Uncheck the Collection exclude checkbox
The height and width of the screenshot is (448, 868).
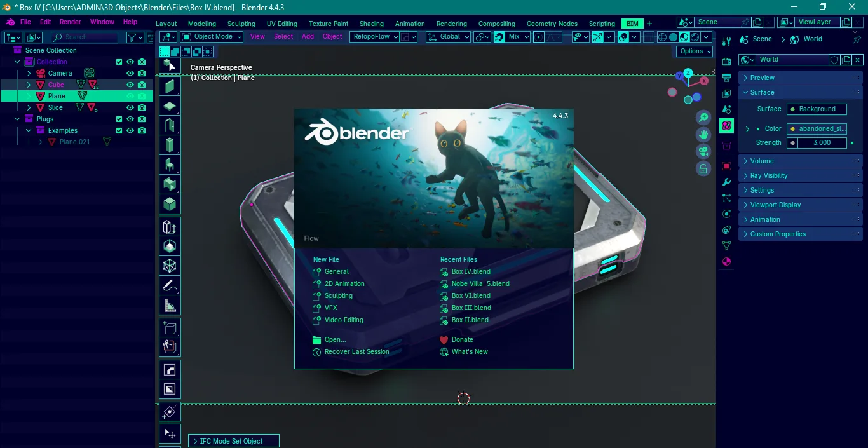pos(119,62)
